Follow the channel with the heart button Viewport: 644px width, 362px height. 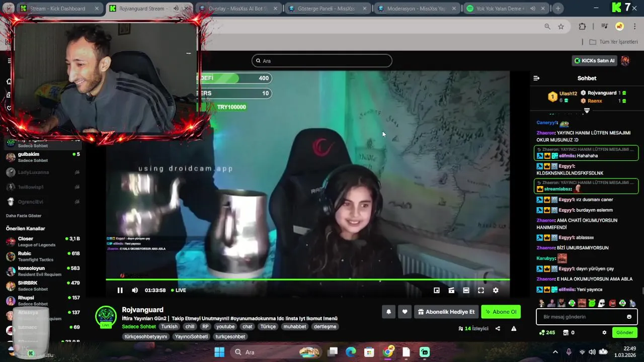tap(405, 312)
